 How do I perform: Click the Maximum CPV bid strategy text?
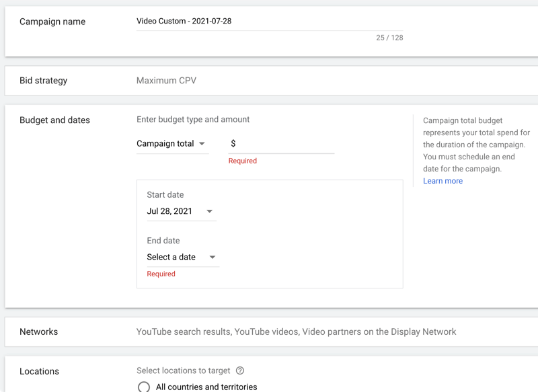166,81
